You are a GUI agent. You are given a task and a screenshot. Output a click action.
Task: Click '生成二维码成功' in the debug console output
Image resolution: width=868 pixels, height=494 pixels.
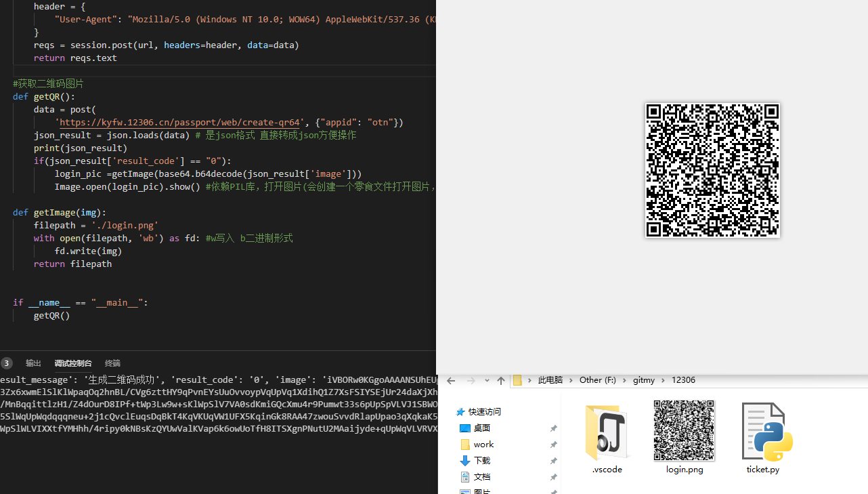point(123,379)
